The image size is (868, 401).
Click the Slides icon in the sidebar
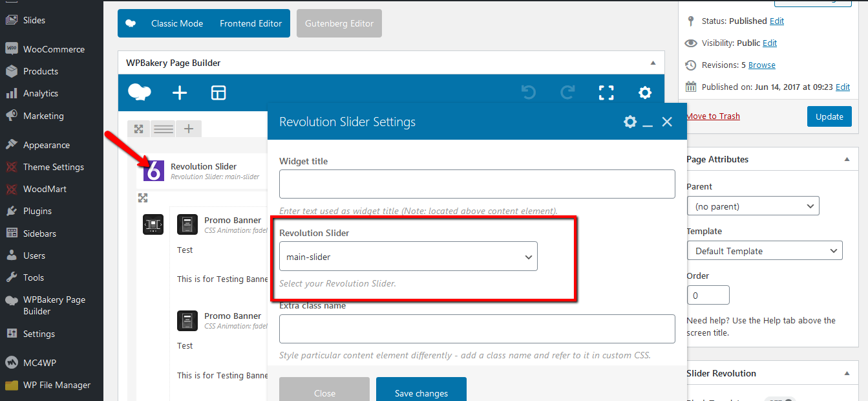tap(11, 20)
